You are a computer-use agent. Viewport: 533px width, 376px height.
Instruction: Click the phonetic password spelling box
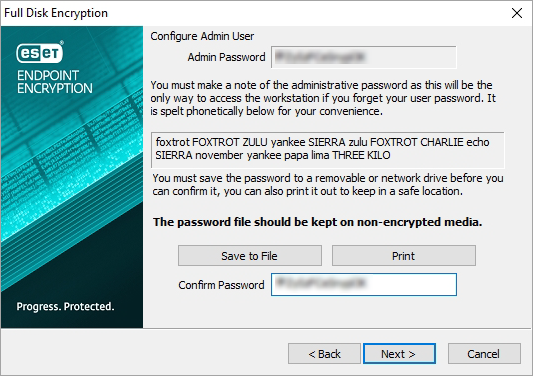point(327,150)
